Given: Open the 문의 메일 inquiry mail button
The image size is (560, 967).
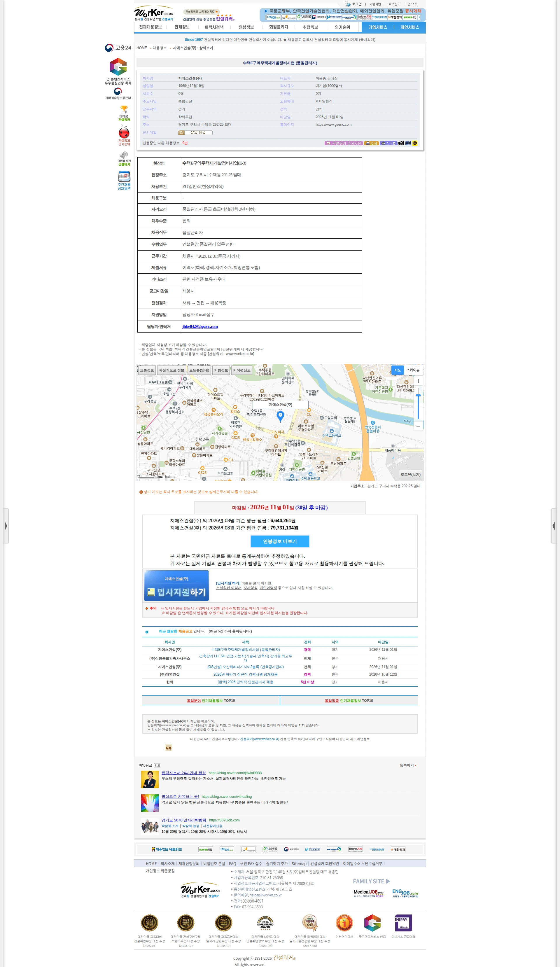Looking at the screenshot, I should click(x=195, y=132).
